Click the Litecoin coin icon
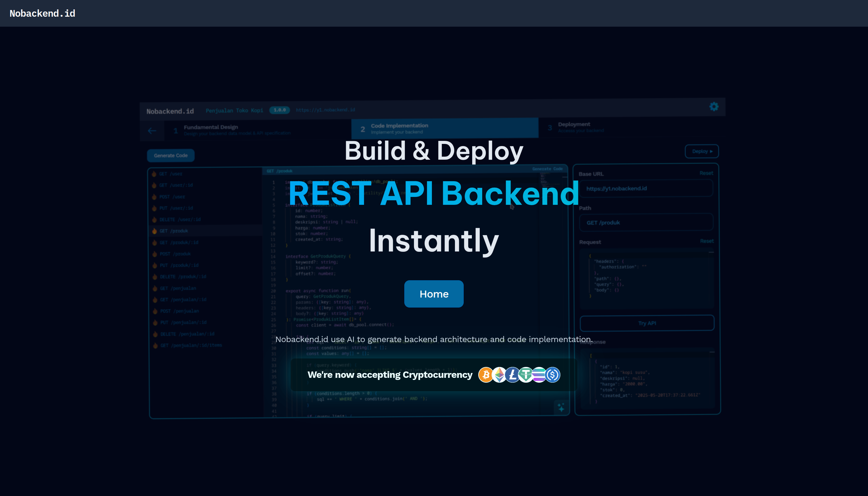Viewport: 868px width, 496px height. click(x=512, y=375)
